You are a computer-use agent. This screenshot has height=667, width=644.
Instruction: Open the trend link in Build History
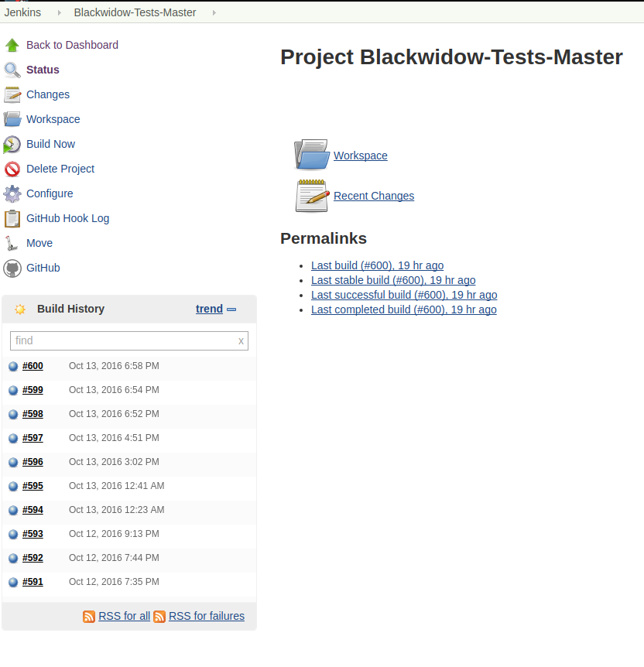tap(210, 309)
